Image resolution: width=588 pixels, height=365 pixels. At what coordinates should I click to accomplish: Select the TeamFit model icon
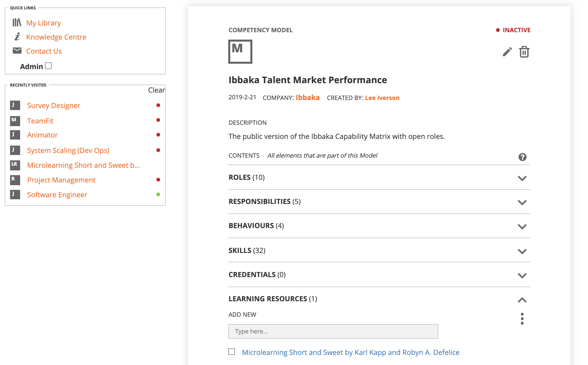tap(15, 121)
